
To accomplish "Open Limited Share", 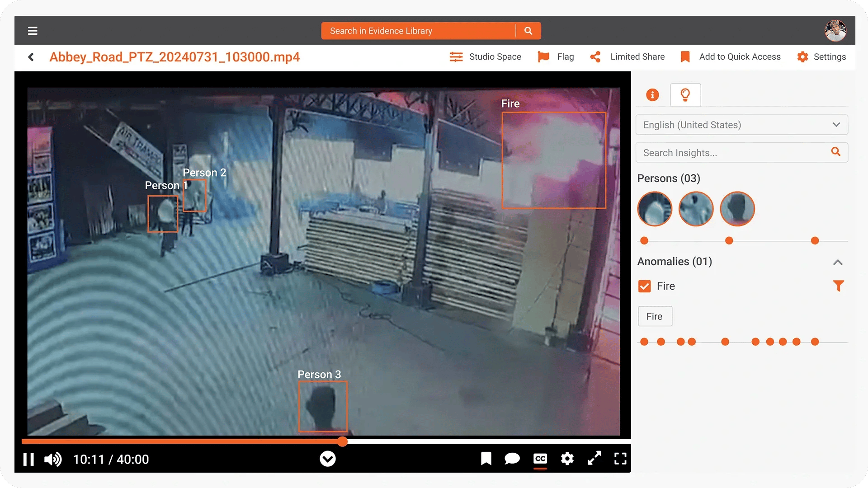I will click(x=627, y=57).
